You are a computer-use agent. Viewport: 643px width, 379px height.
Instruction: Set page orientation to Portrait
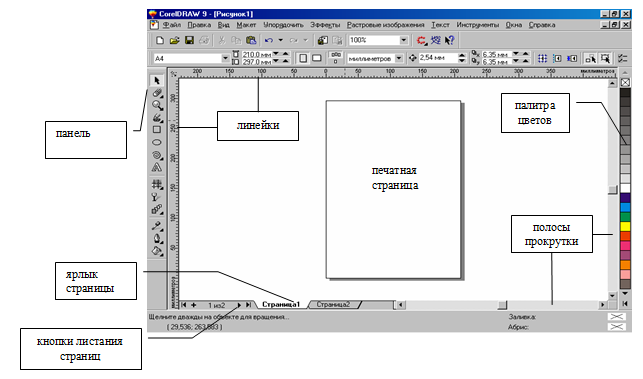[303, 58]
